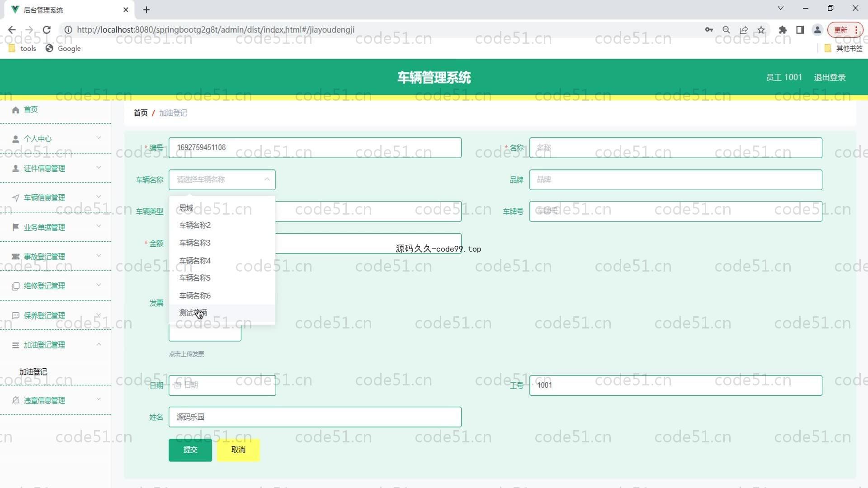Image resolution: width=868 pixels, height=488 pixels.
Task: Close the 车辆名称 select dropdown
Action: (267, 179)
